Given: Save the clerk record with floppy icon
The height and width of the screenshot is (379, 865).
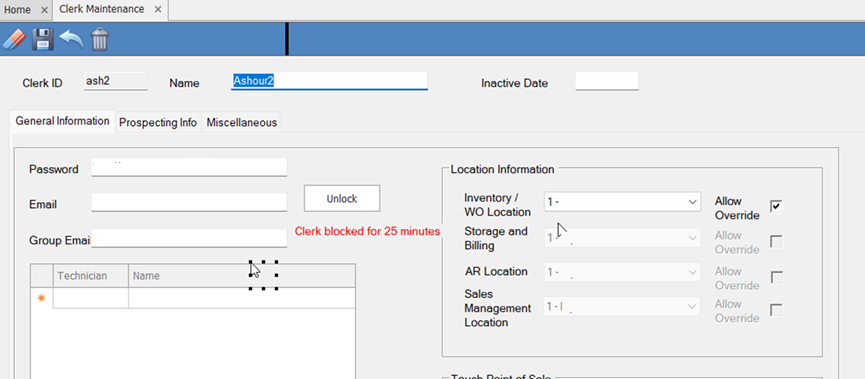Looking at the screenshot, I should [42, 40].
